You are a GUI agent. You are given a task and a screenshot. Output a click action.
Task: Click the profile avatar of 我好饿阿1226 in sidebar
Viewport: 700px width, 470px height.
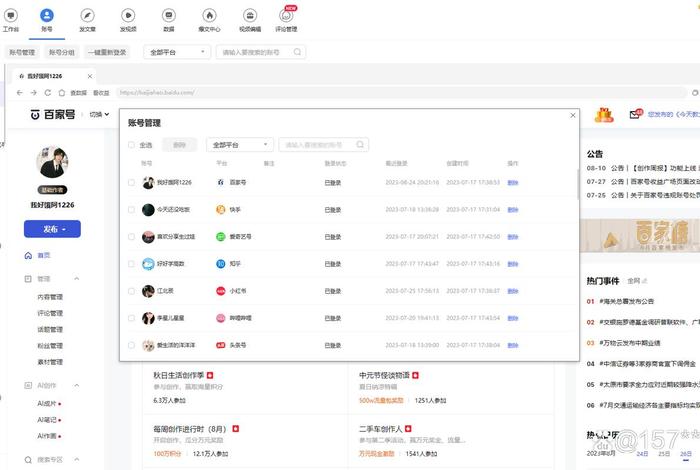tap(52, 162)
